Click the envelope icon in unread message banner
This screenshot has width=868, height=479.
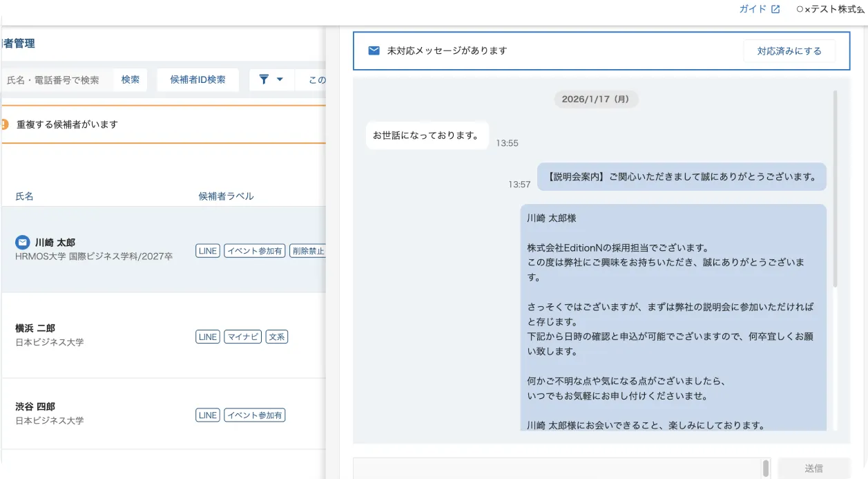click(374, 50)
